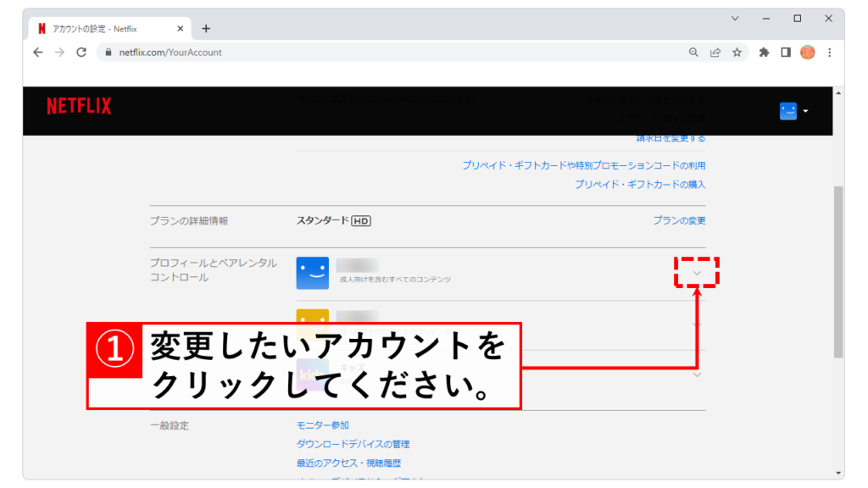
Task: Expand the first blue profile chevron
Action: point(697,273)
